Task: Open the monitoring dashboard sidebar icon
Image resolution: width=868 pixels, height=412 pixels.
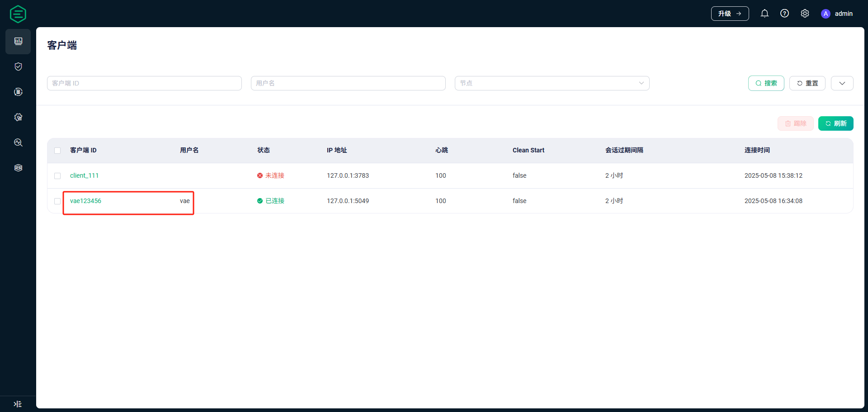Action: [18, 41]
